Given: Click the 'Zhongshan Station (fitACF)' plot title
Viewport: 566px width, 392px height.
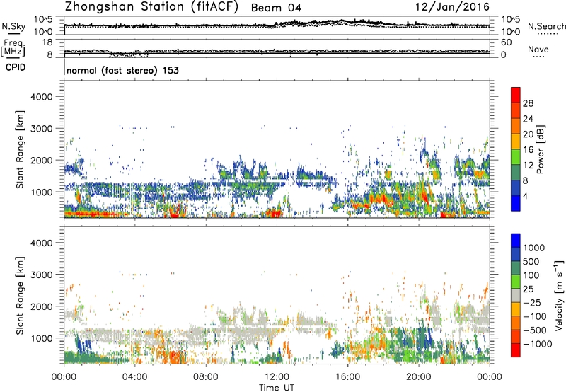Looking at the screenshot, I should pos(151,7).
